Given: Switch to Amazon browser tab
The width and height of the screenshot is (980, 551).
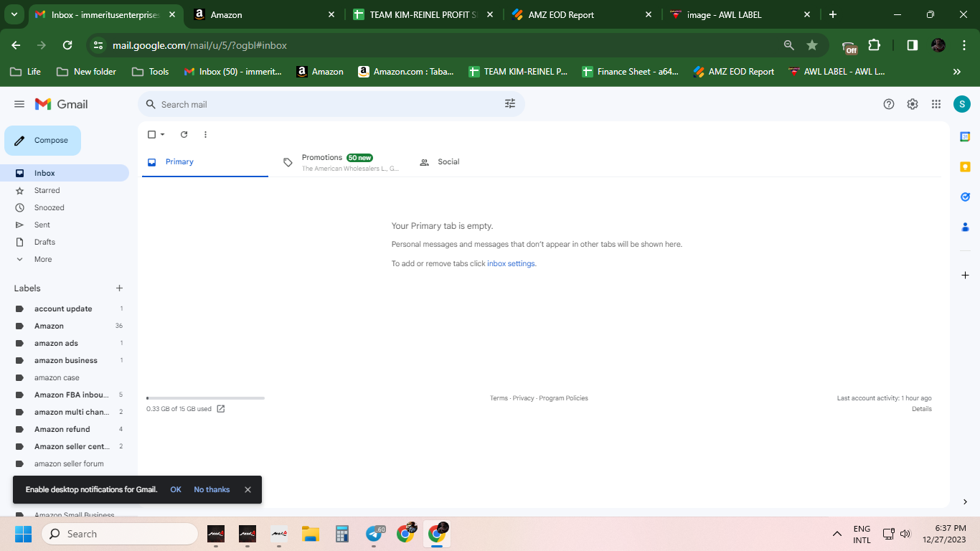Looking at the screenshot, I should [x=265, y=14].
